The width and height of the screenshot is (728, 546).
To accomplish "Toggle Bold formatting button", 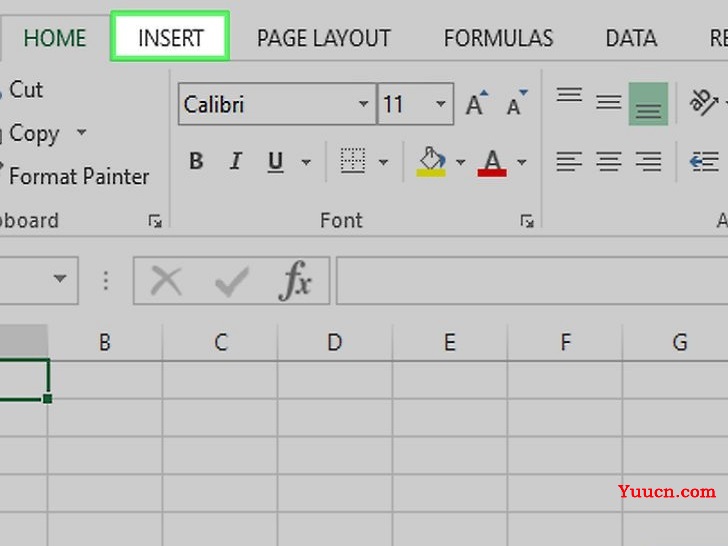I will click(x=196, y=161).
